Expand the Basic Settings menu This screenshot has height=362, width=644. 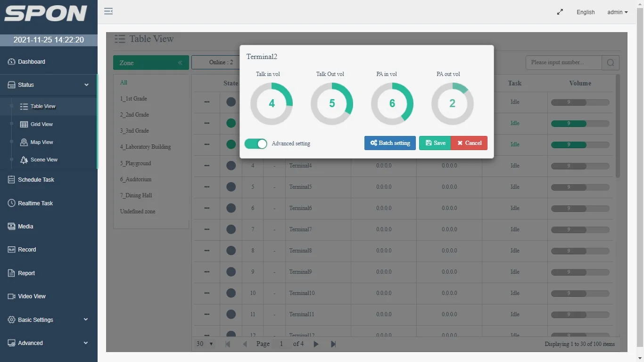tap(49, 320)
